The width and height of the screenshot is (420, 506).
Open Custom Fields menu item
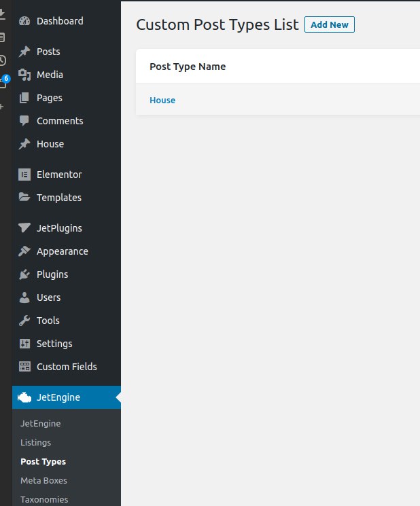click(x=67, y=367)
